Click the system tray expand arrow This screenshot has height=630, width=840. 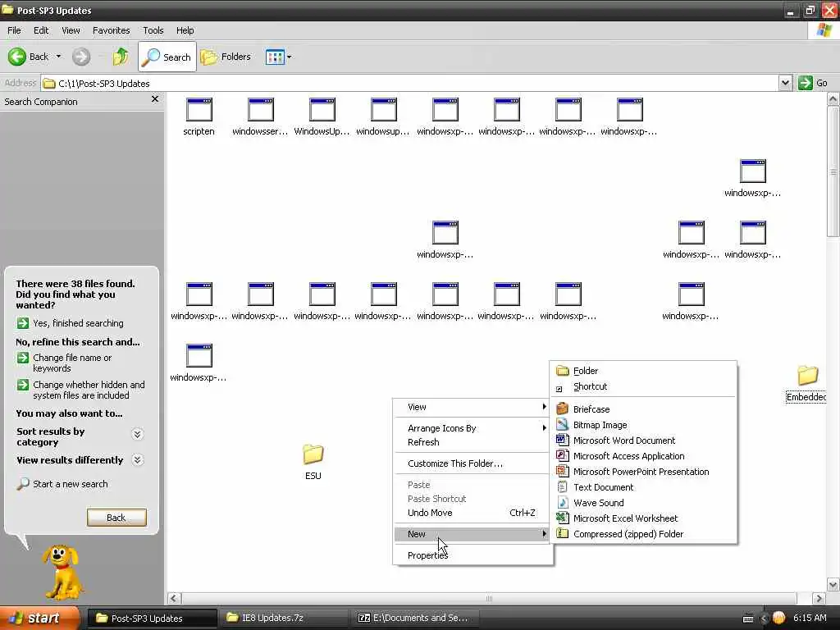pos(765,619)
